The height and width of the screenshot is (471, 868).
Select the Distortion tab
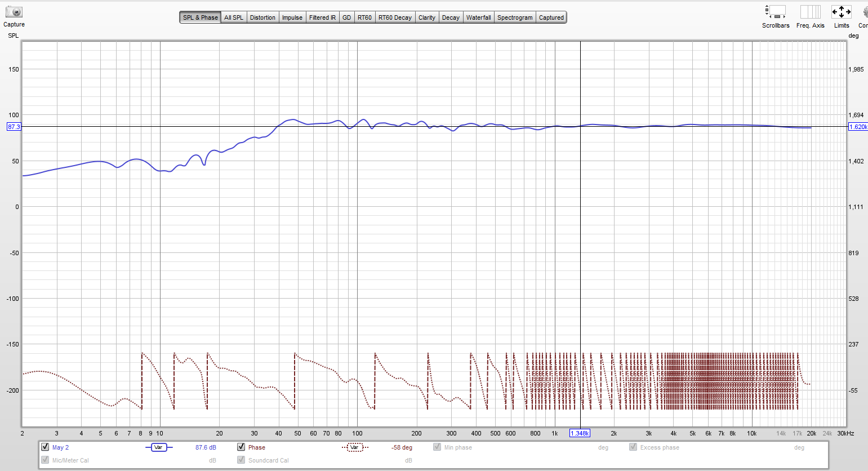(x=262, y=17)
